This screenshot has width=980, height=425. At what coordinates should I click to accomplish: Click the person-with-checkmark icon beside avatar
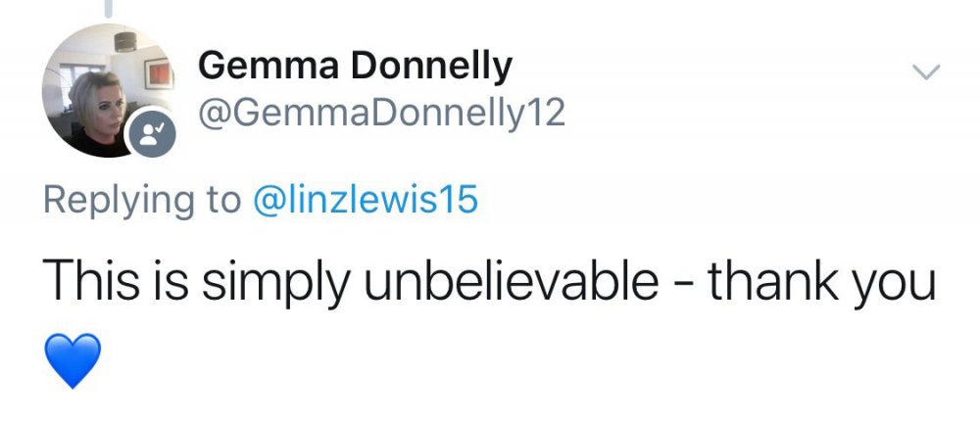tap(154, 134)
